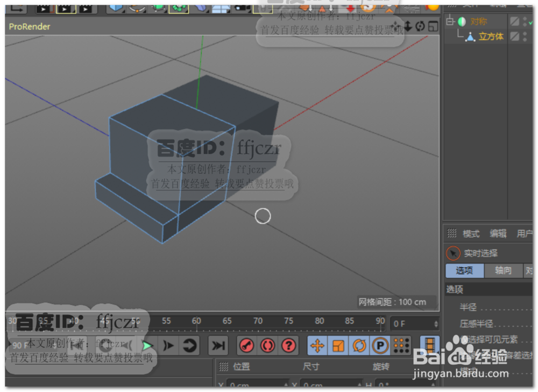Toggle the scale keying icon
The width and height of the screenshot is (538, 392).
tap(338, 346)
